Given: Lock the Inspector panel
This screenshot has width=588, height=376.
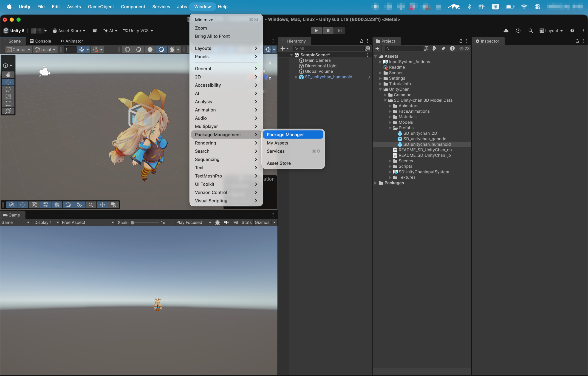Looking at the screenshot, I should (x=577, y=41).
